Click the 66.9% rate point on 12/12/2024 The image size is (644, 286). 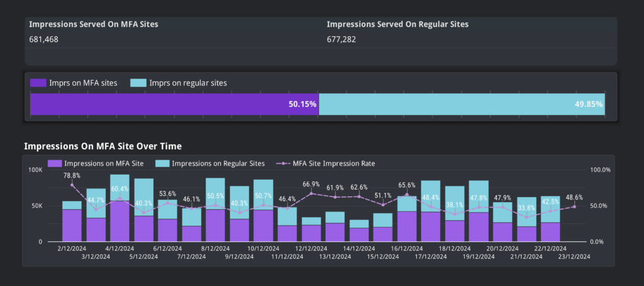tap(311, 193)
